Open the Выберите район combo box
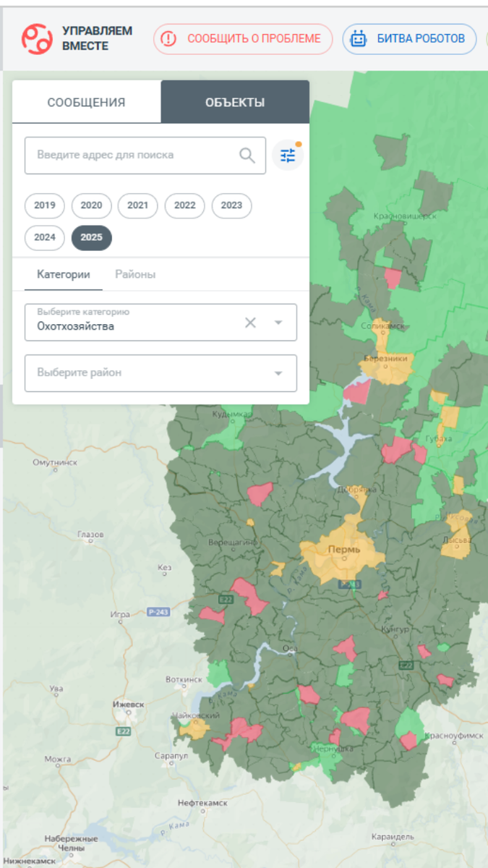 pos(160,373)
